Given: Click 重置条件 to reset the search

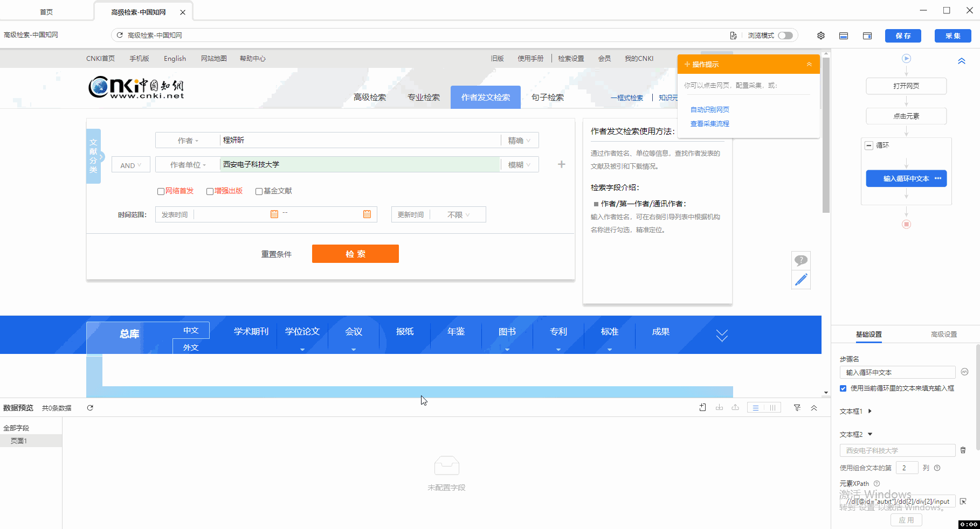Looking at the screenshot, I should pos(277,254).
